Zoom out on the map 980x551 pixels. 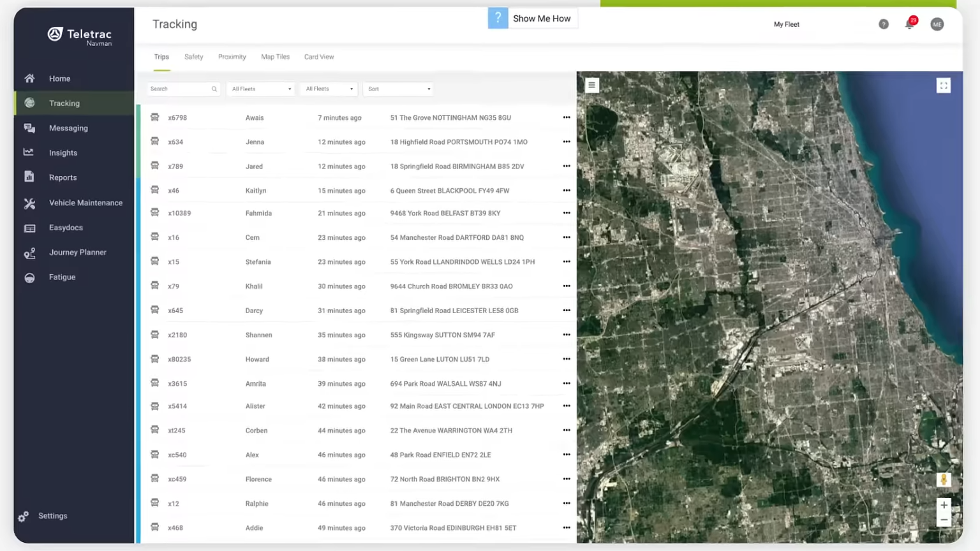[944, 520]
